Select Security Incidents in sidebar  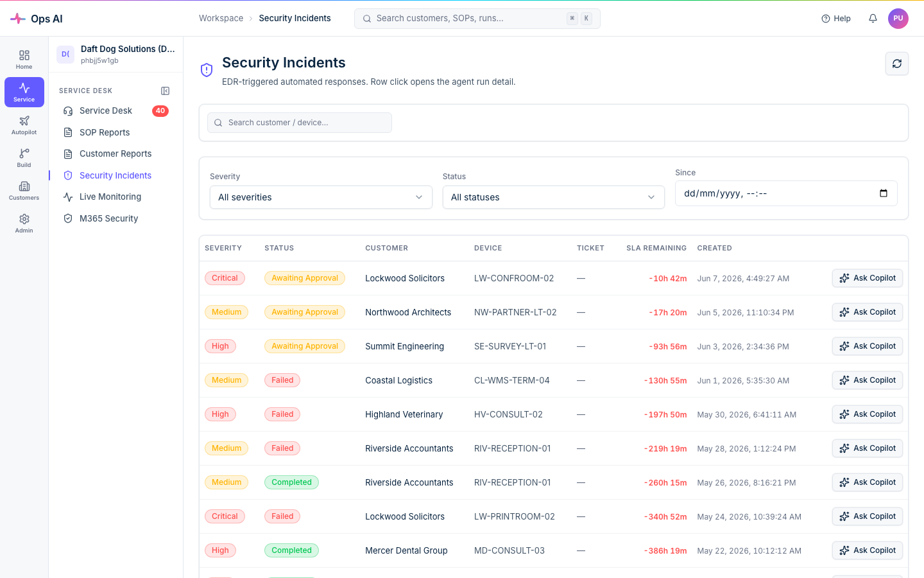click(x=116, y=175)
